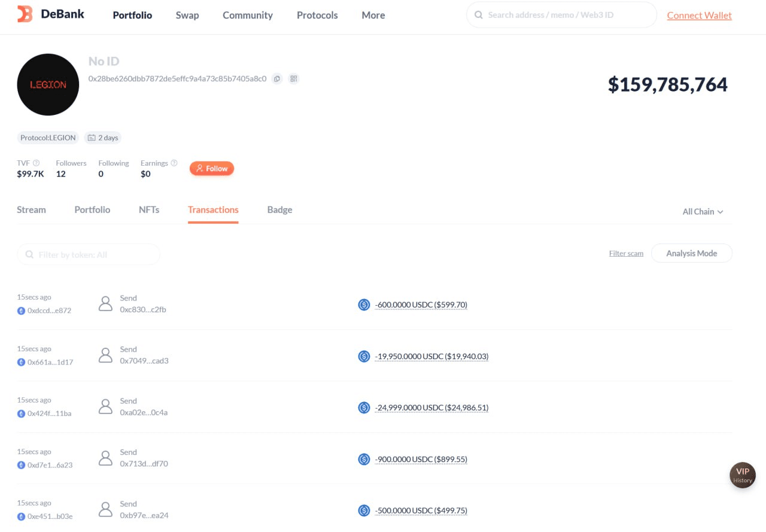Copy the wallet address icon
766x532 pixels.
pyautogui.click(x=276, y=78)
